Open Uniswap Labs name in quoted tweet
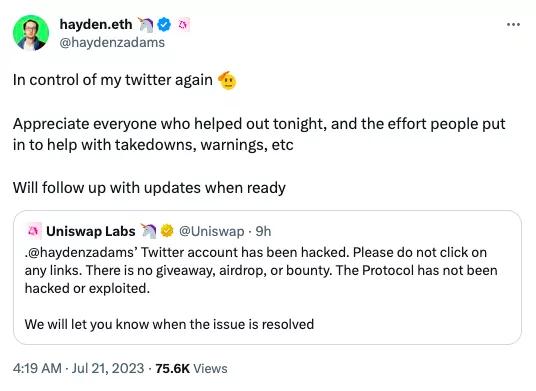Image resolution: width=536 pixels, height=391 pixels. [x=91, y=231]
